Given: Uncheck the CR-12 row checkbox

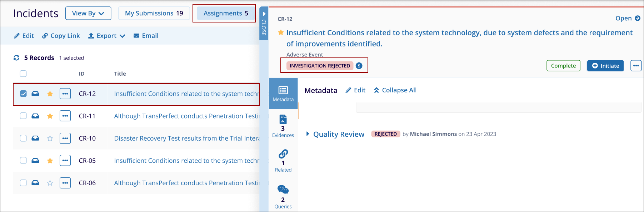Looking at the screenshot, I should tap(23, 94).
